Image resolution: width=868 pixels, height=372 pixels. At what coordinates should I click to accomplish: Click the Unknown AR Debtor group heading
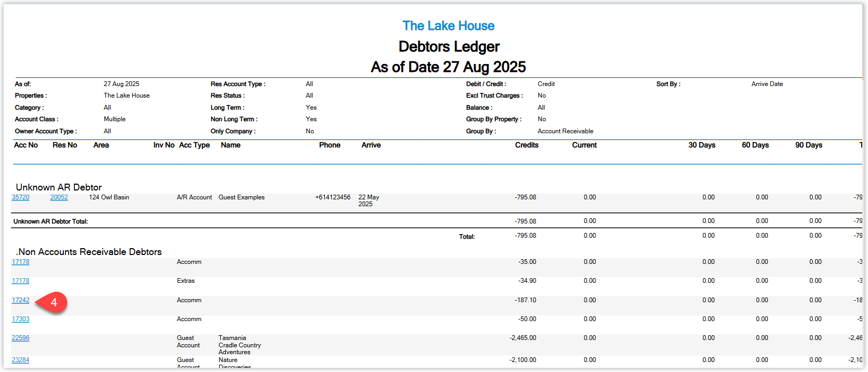pos(59,187)
